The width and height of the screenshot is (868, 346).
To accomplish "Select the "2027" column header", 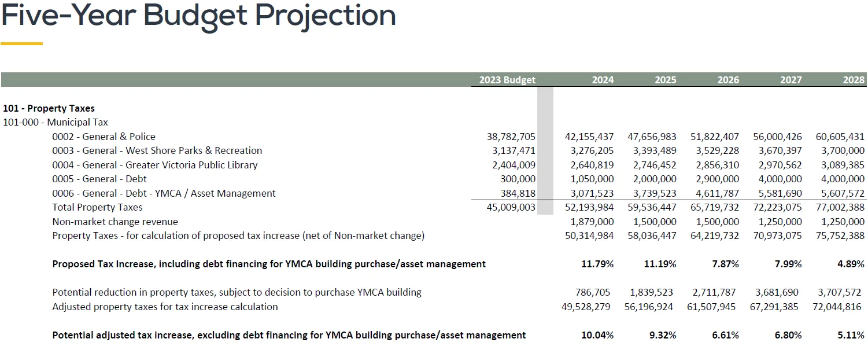I will (791, 80).
